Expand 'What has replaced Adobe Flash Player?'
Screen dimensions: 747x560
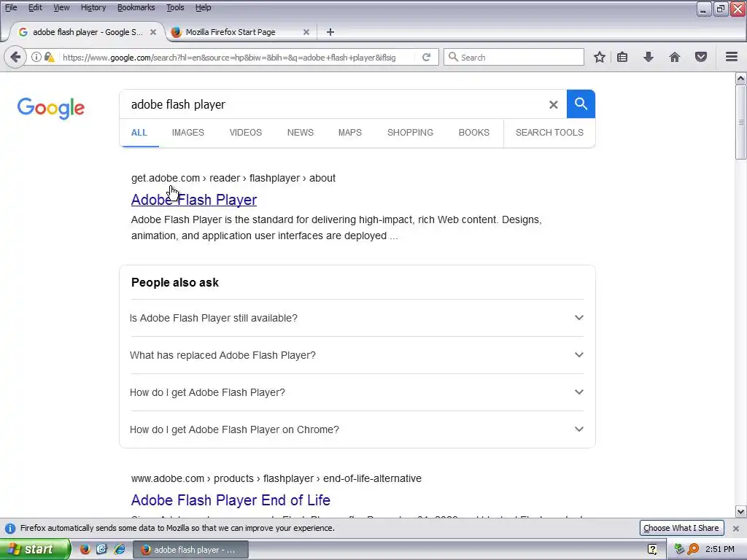coord(357,355)
